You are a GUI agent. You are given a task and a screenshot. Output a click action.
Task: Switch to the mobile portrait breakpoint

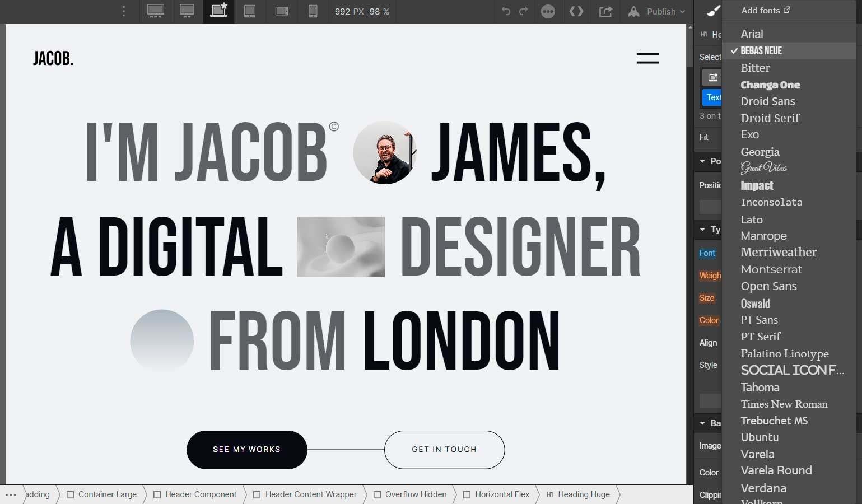[313, 11]
